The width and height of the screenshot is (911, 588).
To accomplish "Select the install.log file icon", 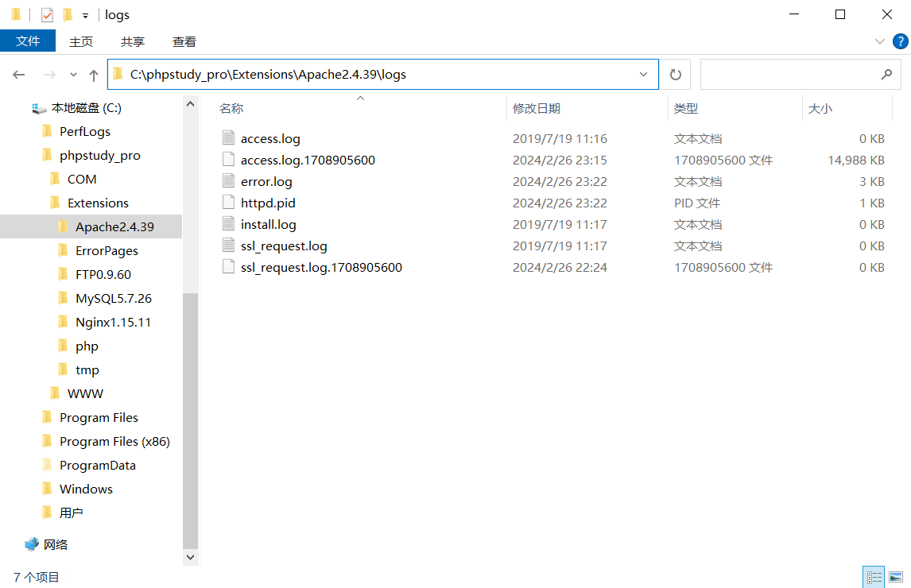I will (x=228, y=224).
